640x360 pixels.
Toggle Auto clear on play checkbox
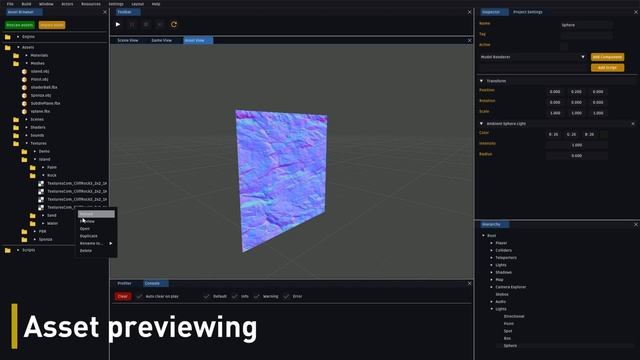140,296
